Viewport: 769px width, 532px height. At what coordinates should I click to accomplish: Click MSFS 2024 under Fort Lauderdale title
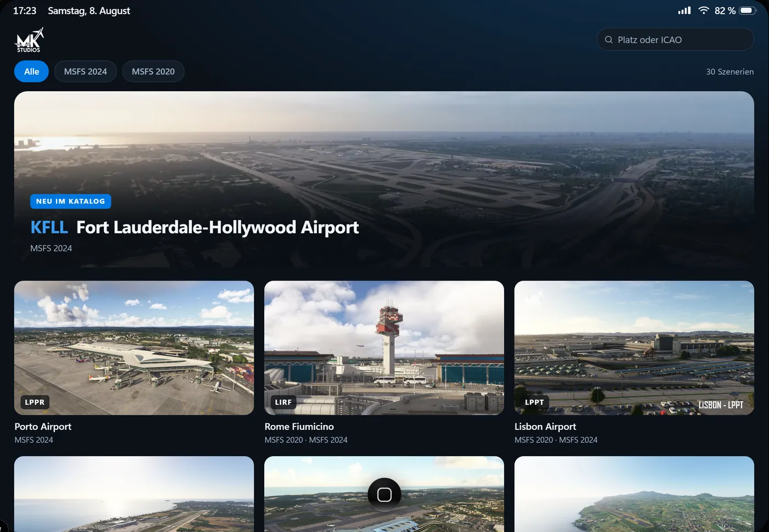coord(51,248)
